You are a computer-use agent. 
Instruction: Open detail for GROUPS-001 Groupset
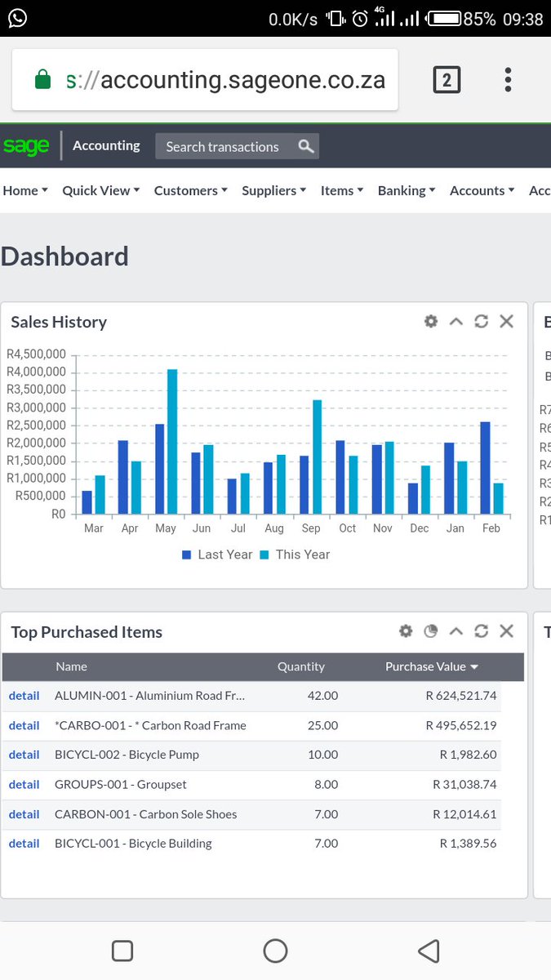click(24, 784)
